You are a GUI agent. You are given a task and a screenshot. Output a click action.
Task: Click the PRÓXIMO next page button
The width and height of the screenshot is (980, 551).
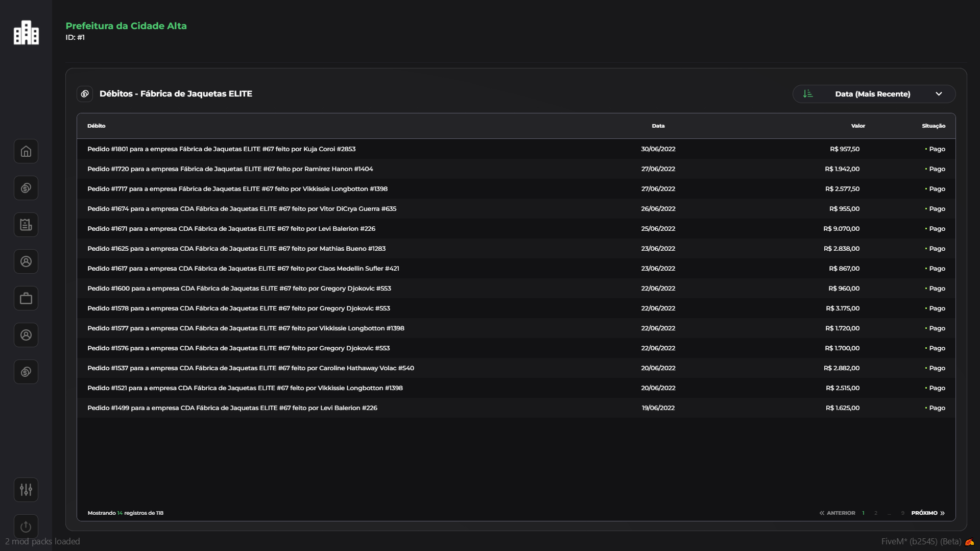(x=928, y=513)
